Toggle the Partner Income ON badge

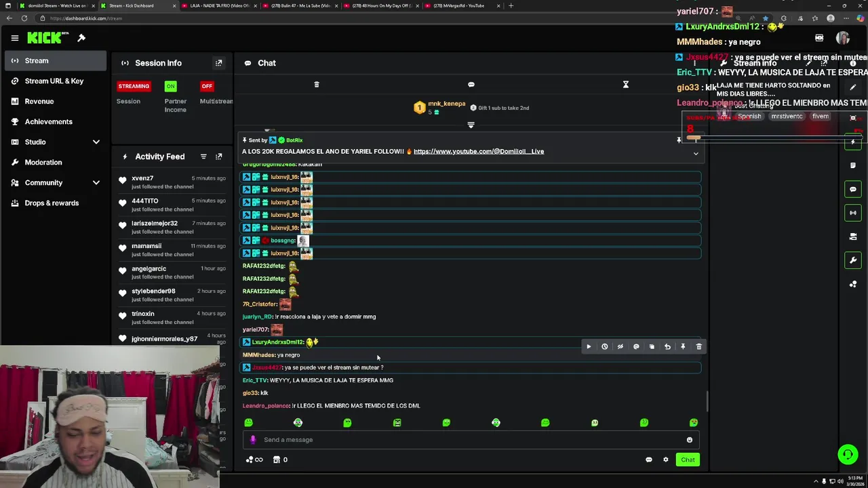point(170,86)
